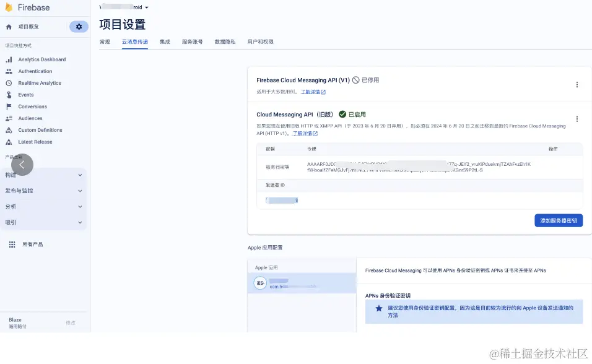
Task: Switch to the 用户和权限 tab
Action: [x=261, y=42]
